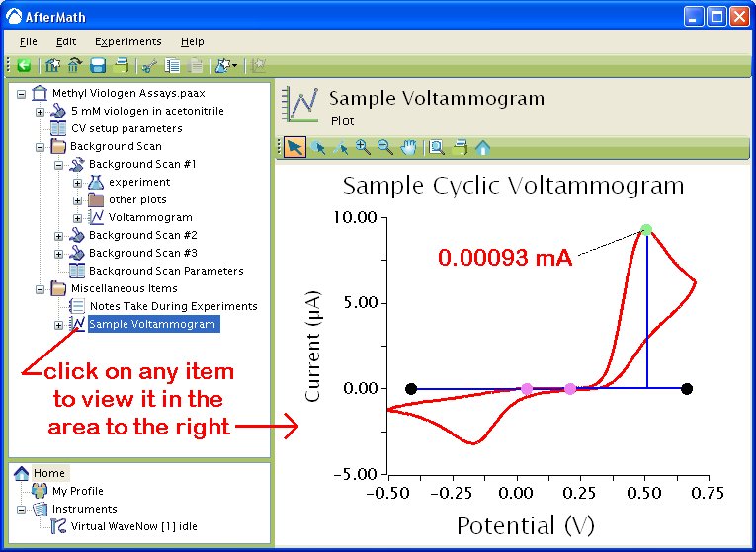Open the File menu
This screenshot has height=552, width=756.
28,41
